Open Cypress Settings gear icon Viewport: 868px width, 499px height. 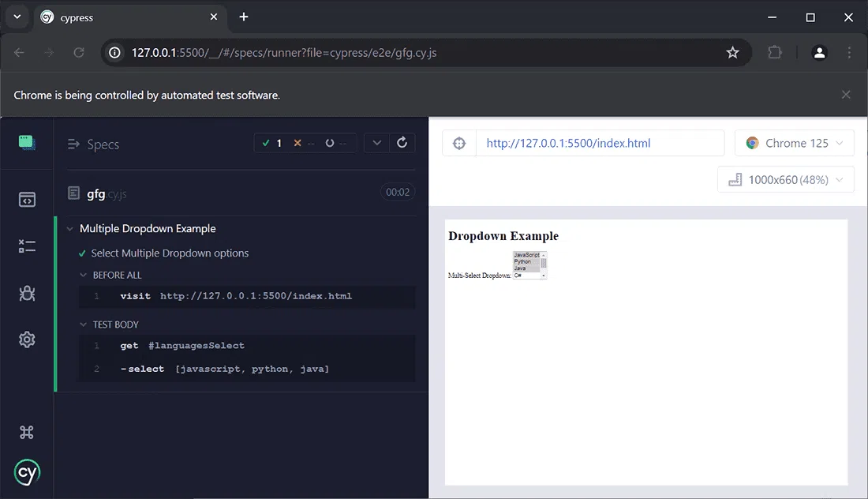(27, 340)
